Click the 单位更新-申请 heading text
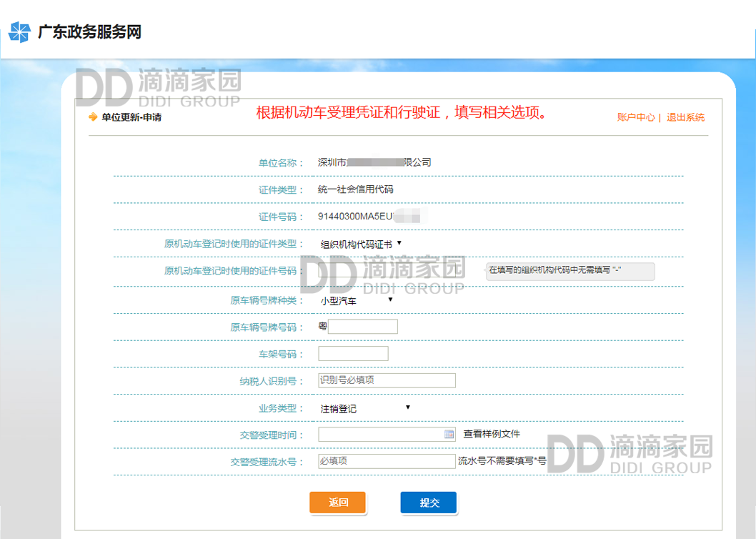This screenshot has width=756, height=539. tap(131, 117)
